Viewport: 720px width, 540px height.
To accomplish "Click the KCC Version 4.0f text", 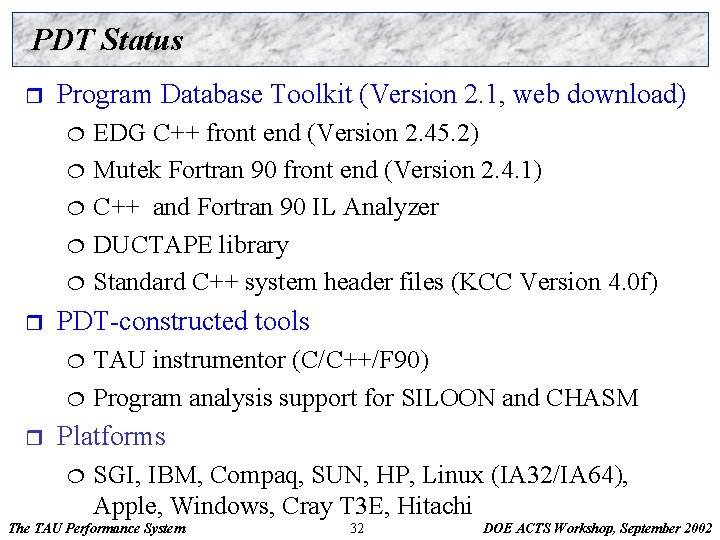I will [x=554, y=282].
